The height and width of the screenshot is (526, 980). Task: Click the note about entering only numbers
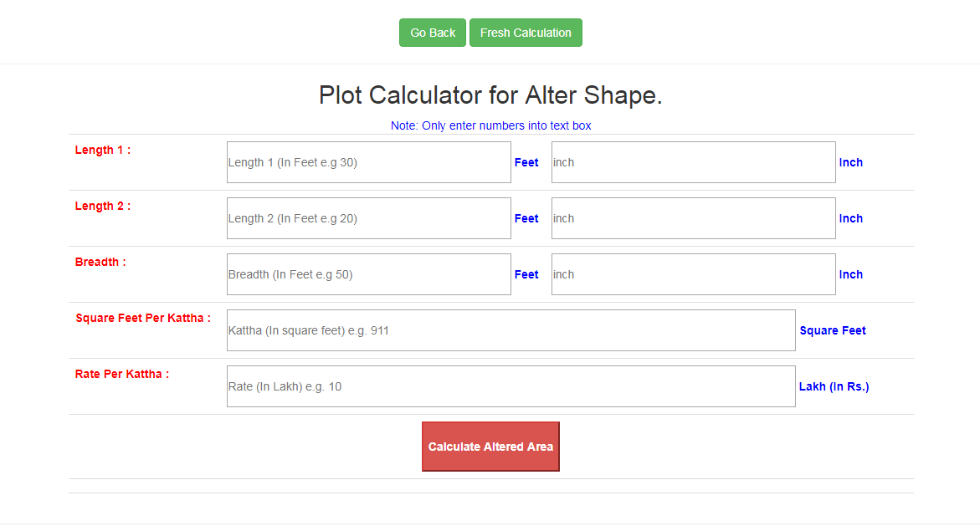pyautogui.click(x=490, y=125)
